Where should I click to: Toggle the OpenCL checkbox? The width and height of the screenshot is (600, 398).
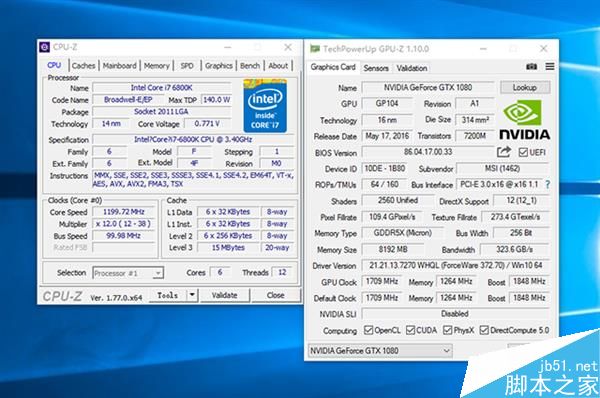[368, 330]
